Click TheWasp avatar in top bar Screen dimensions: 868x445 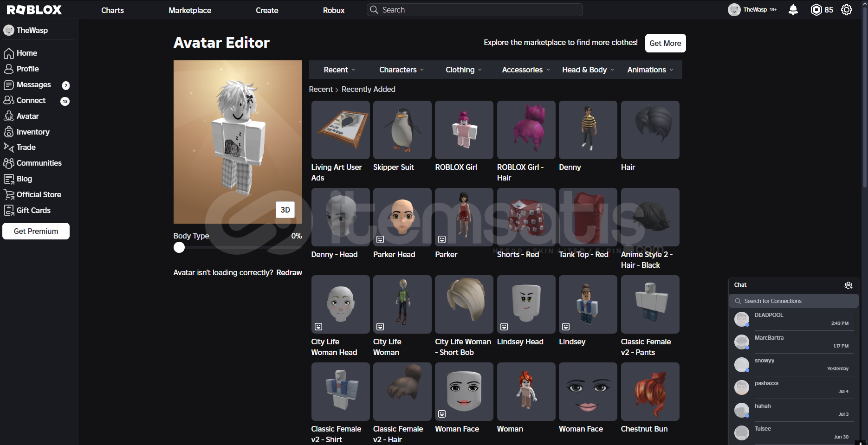[x=734, y=10]
